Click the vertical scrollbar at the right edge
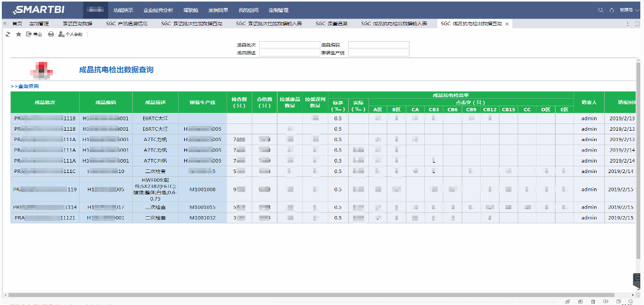 [638, 160]
